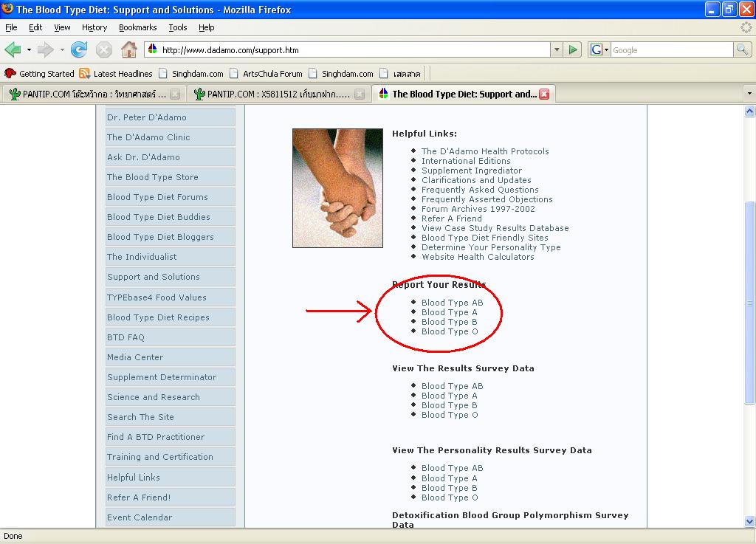
Task: Open the History menu
Action: tap(94, 27)
